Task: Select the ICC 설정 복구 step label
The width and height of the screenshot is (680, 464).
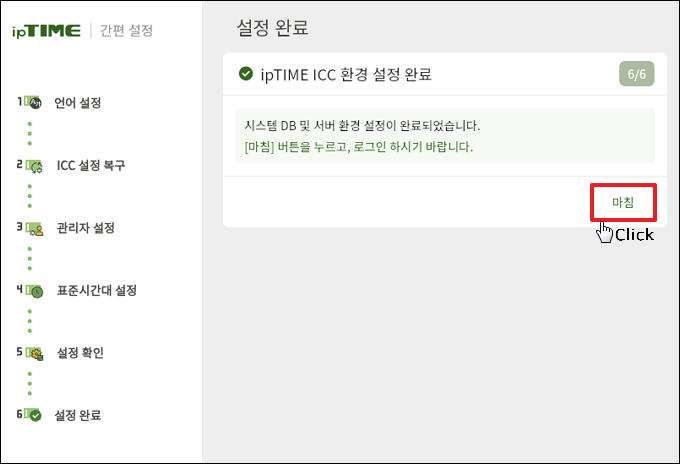Action: tap(91, 165)
